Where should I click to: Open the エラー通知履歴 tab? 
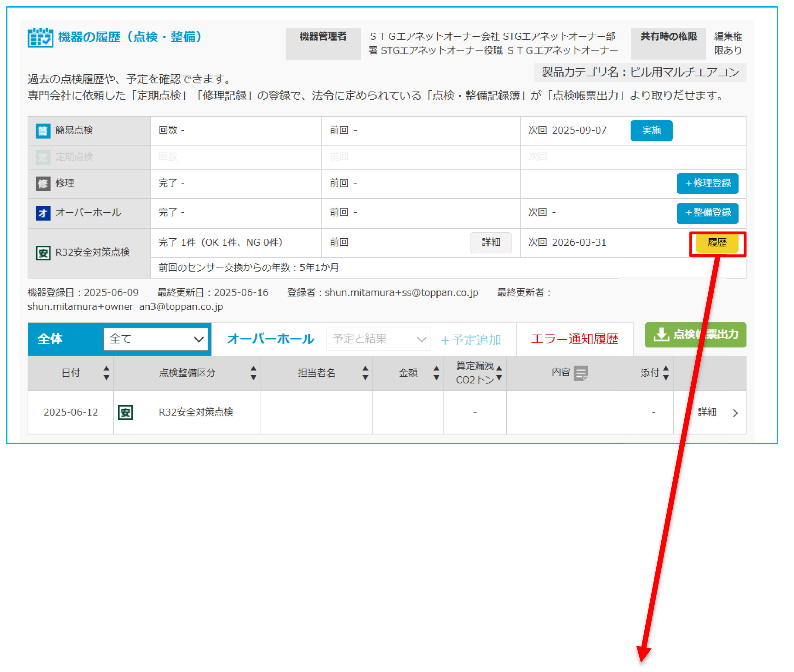[574, 339]
